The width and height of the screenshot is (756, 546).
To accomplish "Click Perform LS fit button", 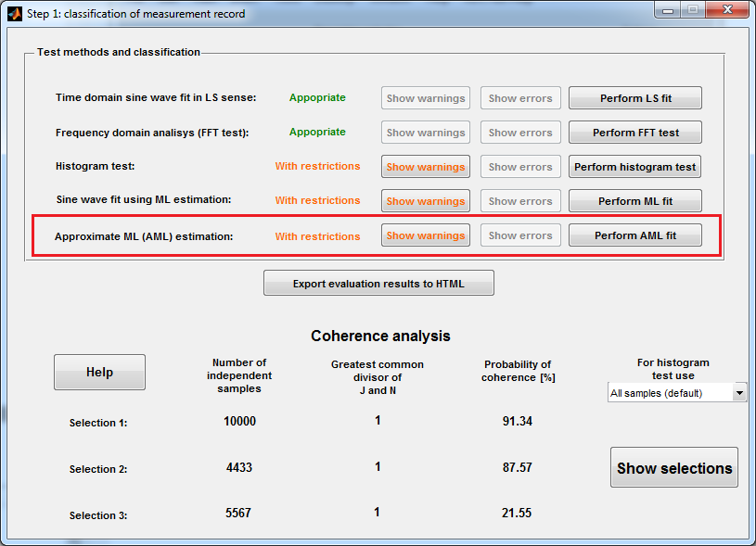I will (x=635, y=98).
